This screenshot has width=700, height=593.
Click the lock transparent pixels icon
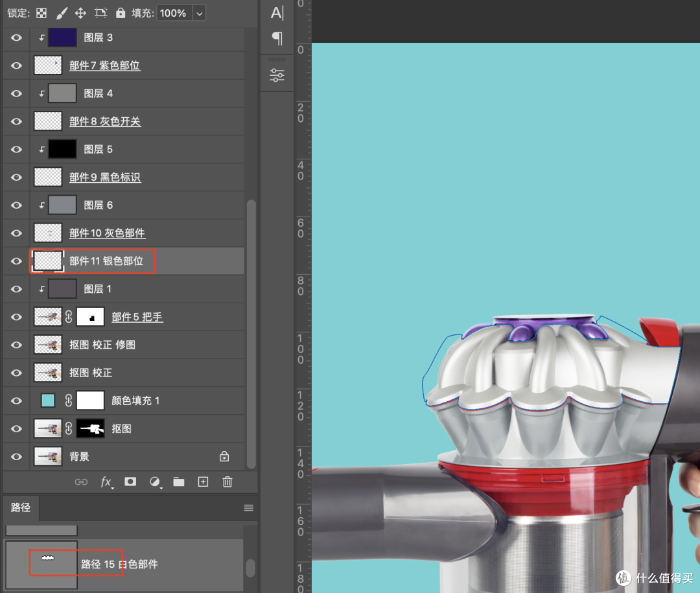point(41,13)
